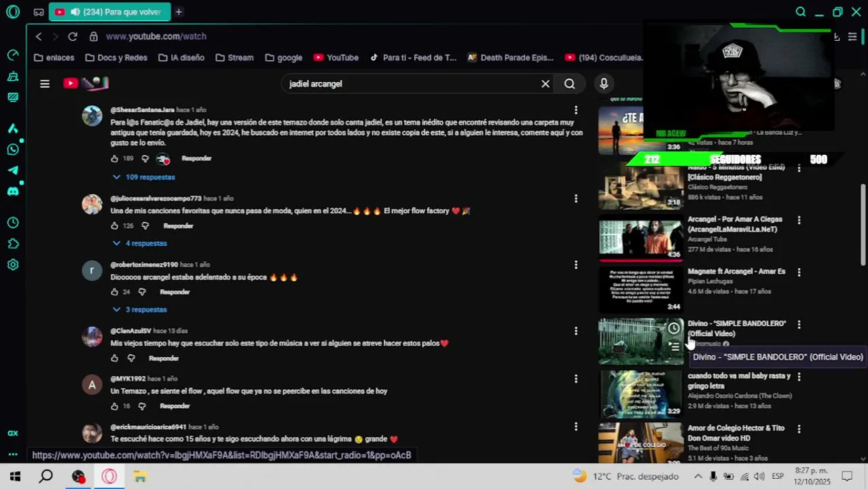This screenshot has height=489, width=868.
Task: Open History clock icon in sidebar
Action: click(x=13, y=223)
